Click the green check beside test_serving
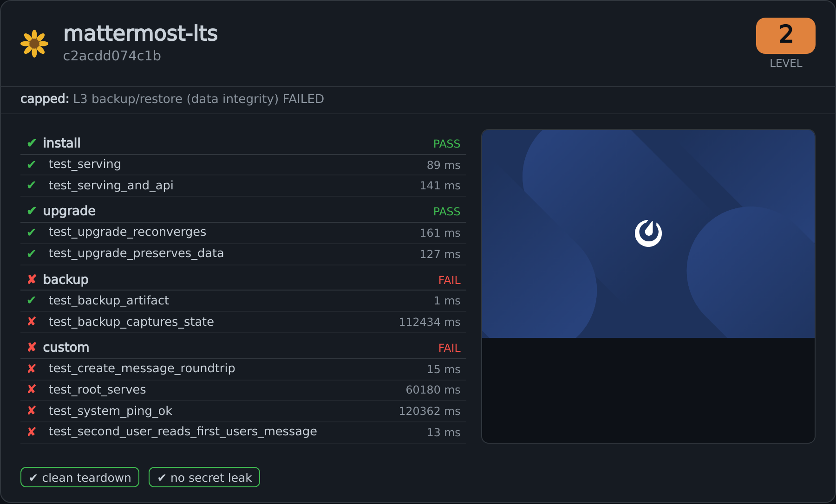 [x=32, y=164]
